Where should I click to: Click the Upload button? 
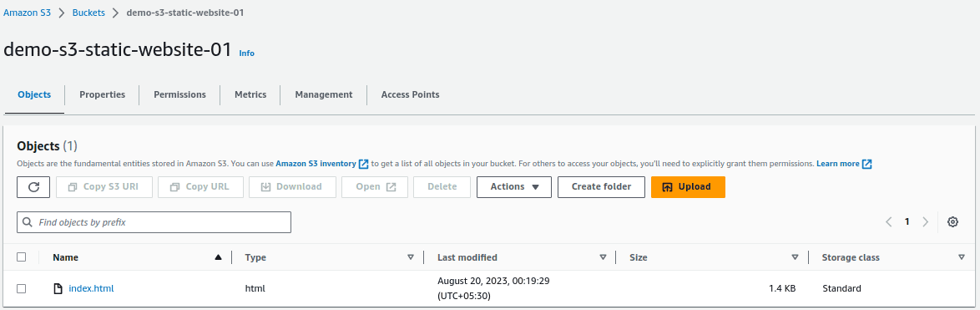pos(688,187)
